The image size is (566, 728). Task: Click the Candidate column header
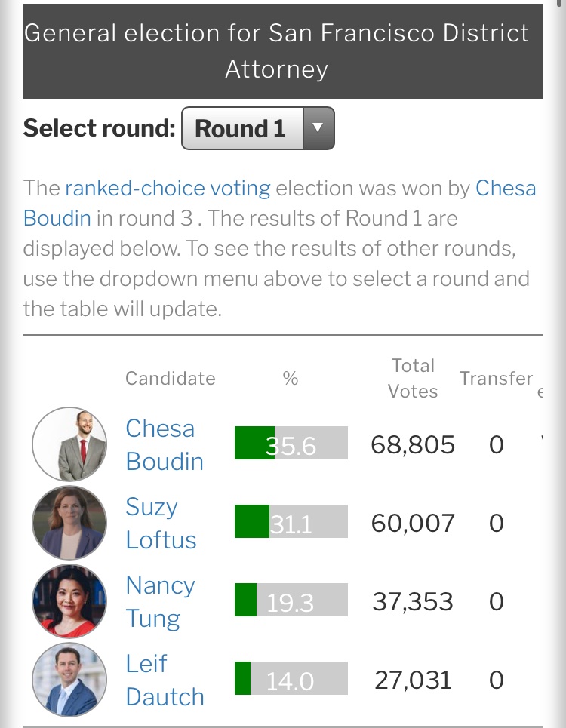click(x=170, y=379)
